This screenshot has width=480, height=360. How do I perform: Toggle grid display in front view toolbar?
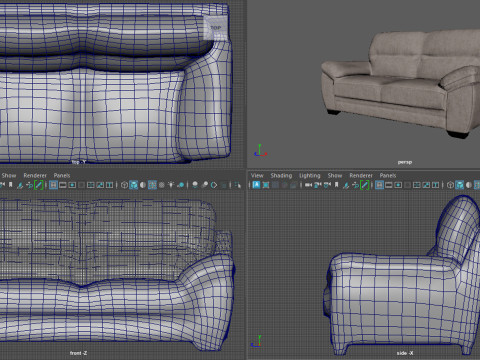click(x=53, y=185)
